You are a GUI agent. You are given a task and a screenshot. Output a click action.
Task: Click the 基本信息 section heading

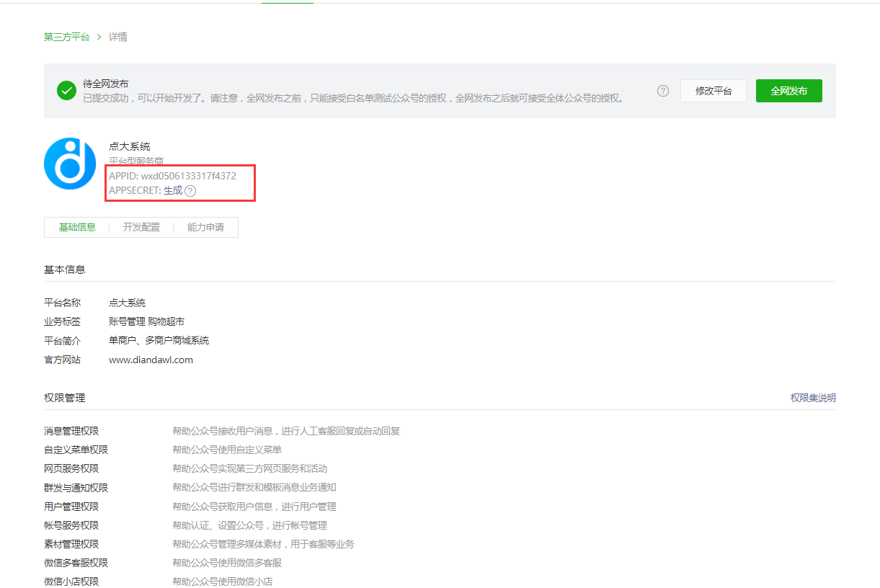click(65, 269)
